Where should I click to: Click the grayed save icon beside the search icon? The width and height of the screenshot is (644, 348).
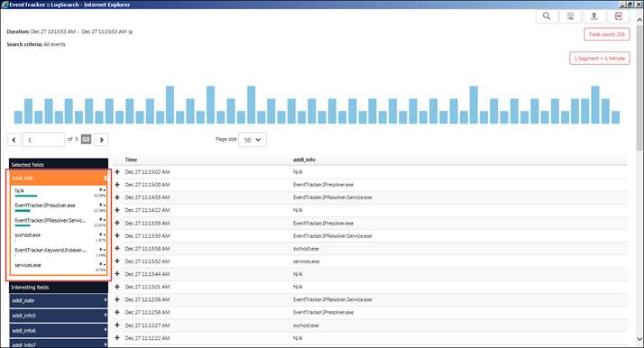point(570,16)
